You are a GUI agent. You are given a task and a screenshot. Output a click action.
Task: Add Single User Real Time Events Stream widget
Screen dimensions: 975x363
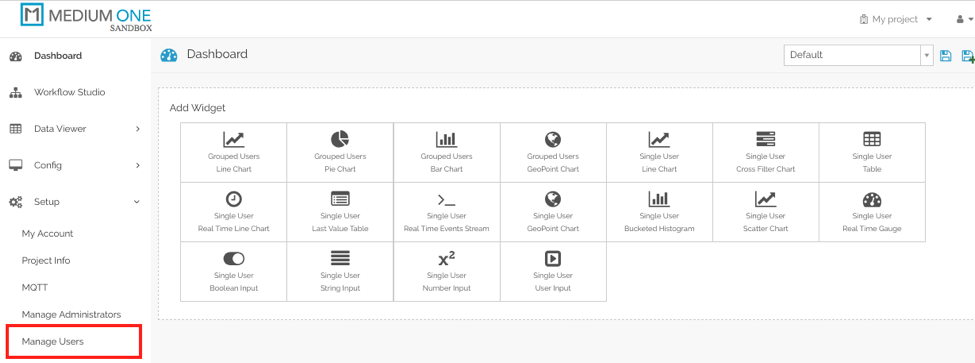tap(446, 212)
